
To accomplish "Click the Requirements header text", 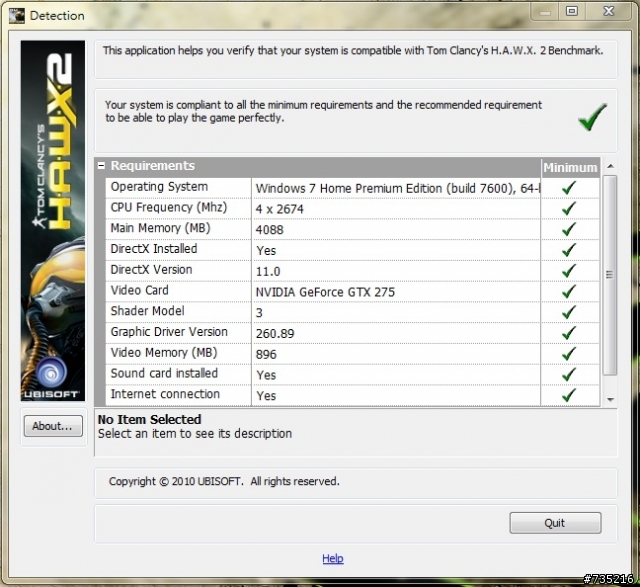I will (153, 165).
